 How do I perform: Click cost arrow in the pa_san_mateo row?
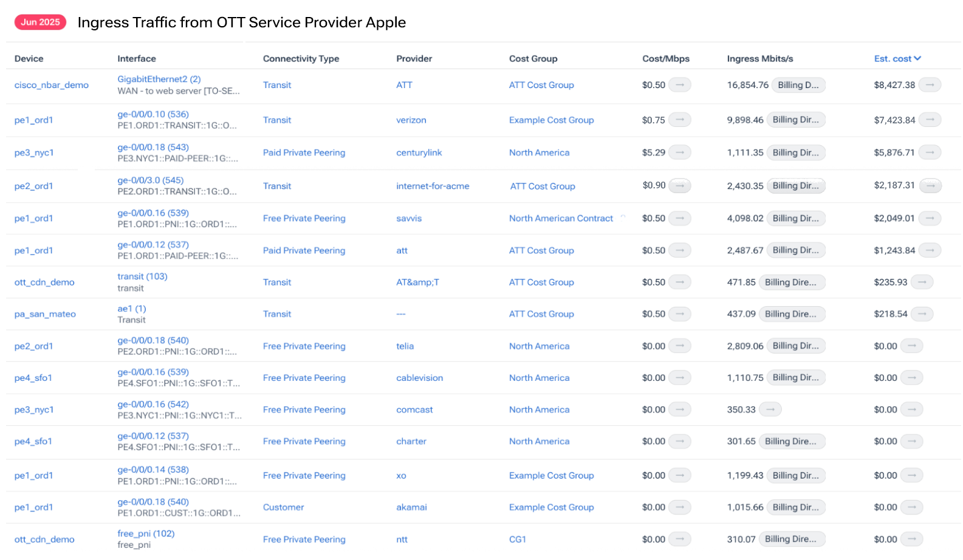pos(680,314)
